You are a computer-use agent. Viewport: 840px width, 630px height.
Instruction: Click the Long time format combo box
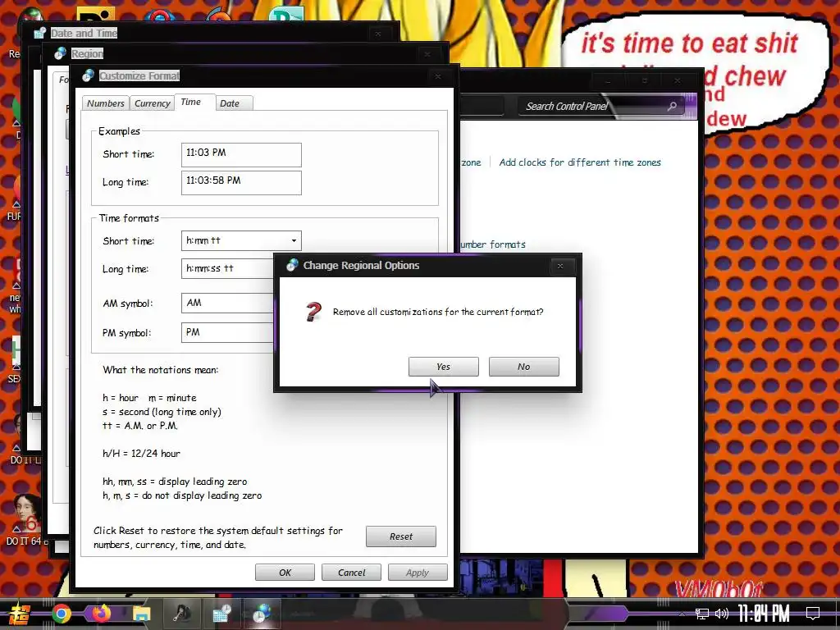tap(227, 268)
